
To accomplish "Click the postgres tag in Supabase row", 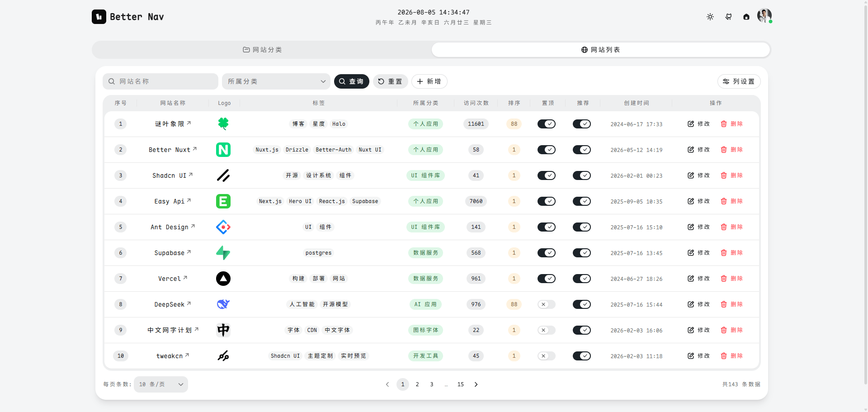I will 319,253.
